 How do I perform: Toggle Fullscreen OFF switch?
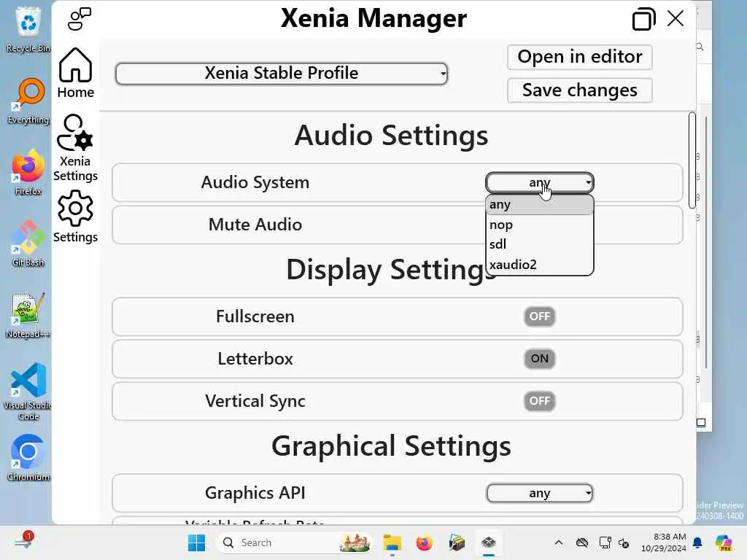click(539, 316)
